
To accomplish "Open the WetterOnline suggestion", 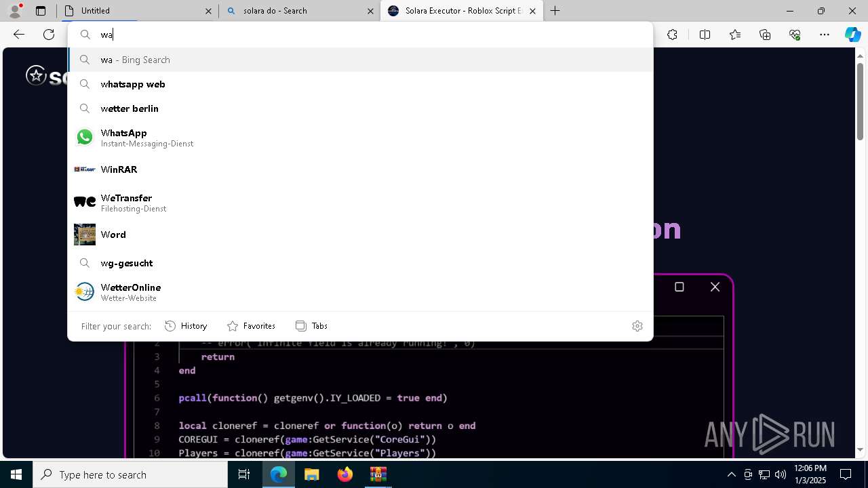I will (x=360, y=292).
